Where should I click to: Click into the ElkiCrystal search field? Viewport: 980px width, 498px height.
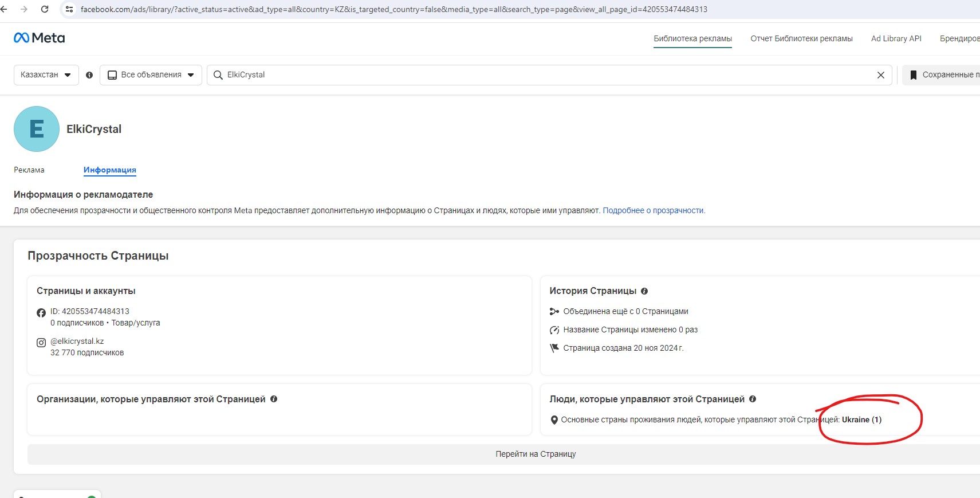544,75
